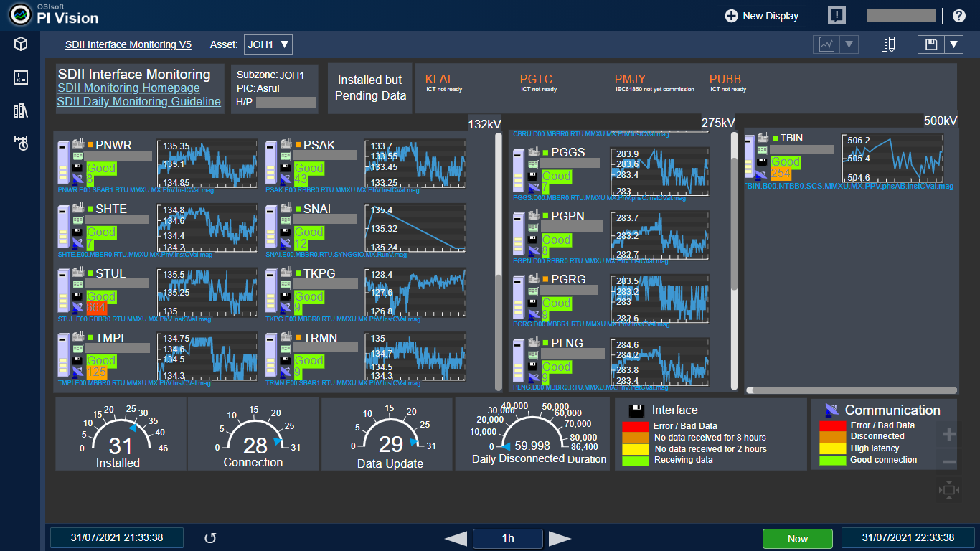Open the Displays cube icon in sidebar
This screenshot has height=551, width=980.
click(x=21, y=44)
